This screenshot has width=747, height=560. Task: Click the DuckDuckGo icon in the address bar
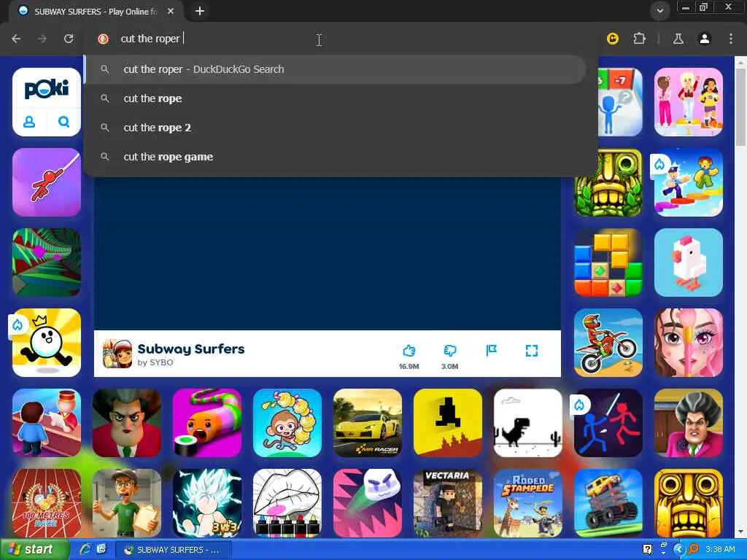[103, 39]
